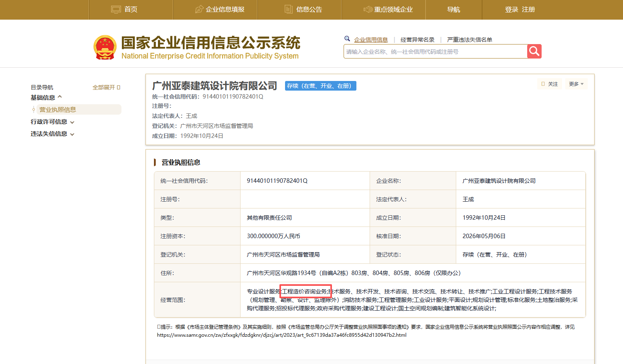This screenshot has width=623, height=364.
Task: Click the monitor icon beside 首页
Action: 116,9
